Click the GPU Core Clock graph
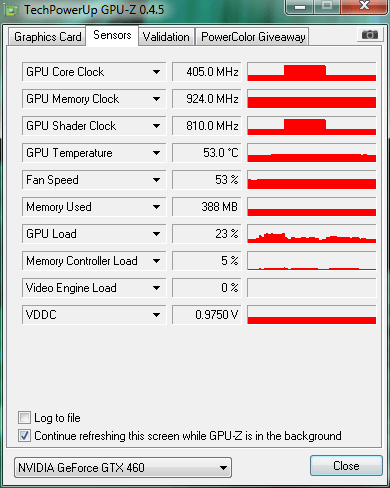Viewport: 390px width, 488px height. click(312, 72)
